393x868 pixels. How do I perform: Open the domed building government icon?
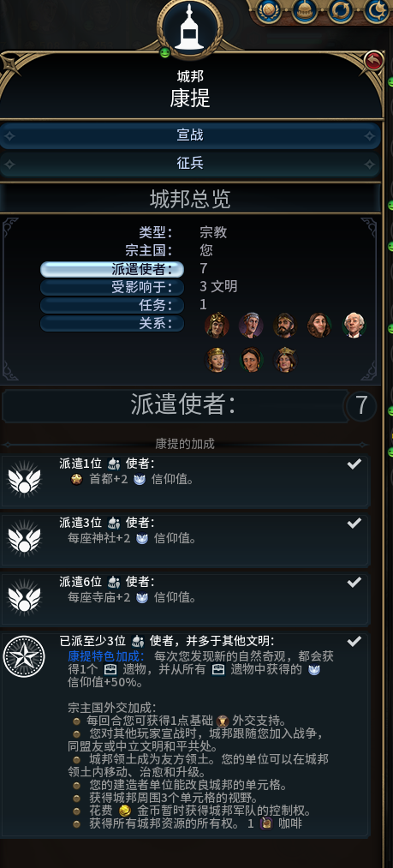(x=305, y=10)
